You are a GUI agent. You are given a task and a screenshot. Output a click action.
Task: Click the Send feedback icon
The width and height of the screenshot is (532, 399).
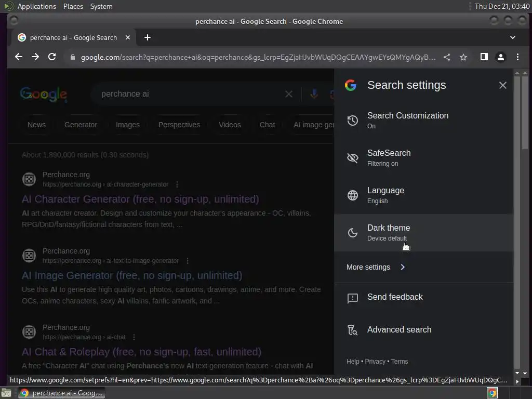(353, 298)
